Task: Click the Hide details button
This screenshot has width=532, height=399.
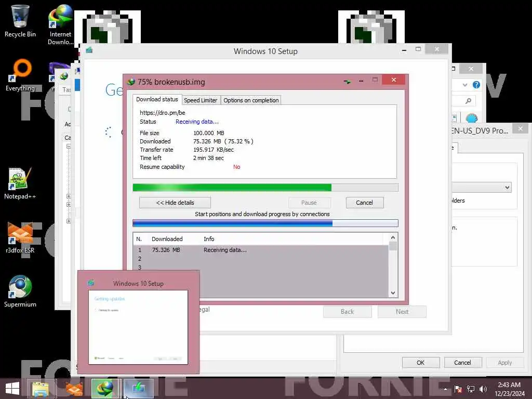Action: [175, 203]
